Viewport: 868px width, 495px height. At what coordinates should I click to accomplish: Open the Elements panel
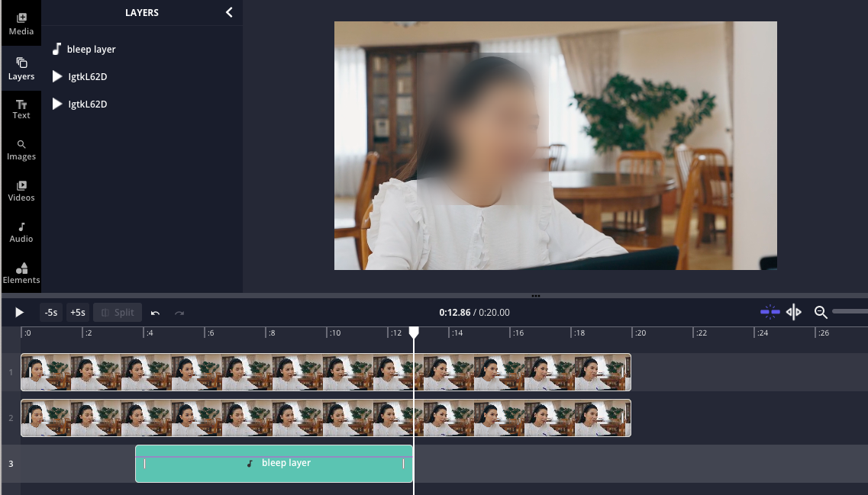tap(21, 273)
